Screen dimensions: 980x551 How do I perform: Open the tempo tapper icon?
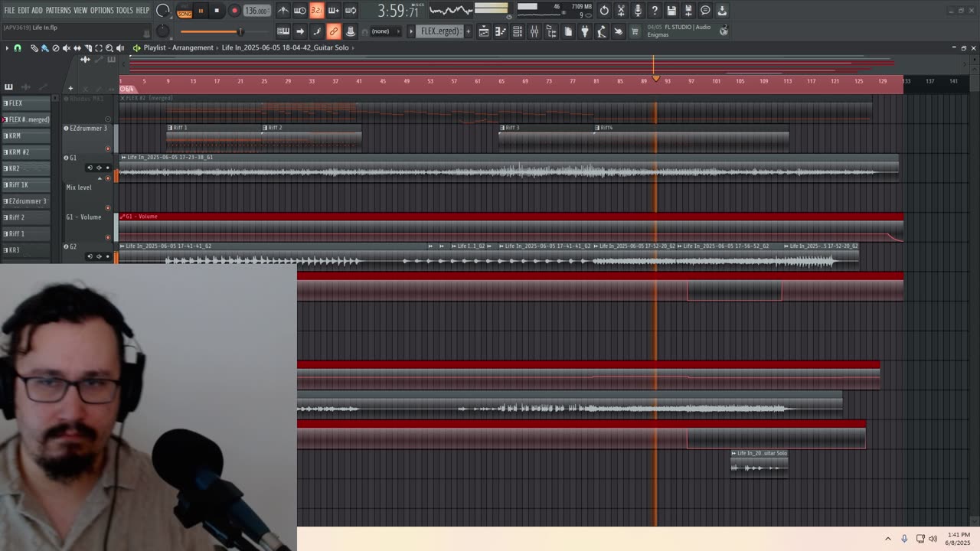[x=602, y=31]
